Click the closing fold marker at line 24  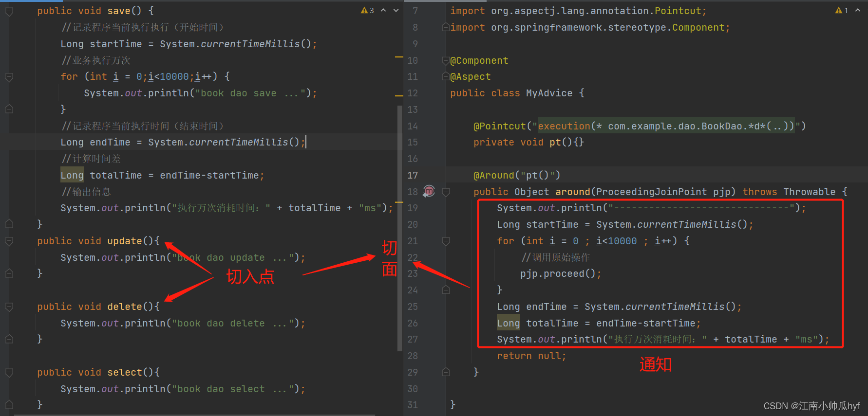(x=445, y=290)
